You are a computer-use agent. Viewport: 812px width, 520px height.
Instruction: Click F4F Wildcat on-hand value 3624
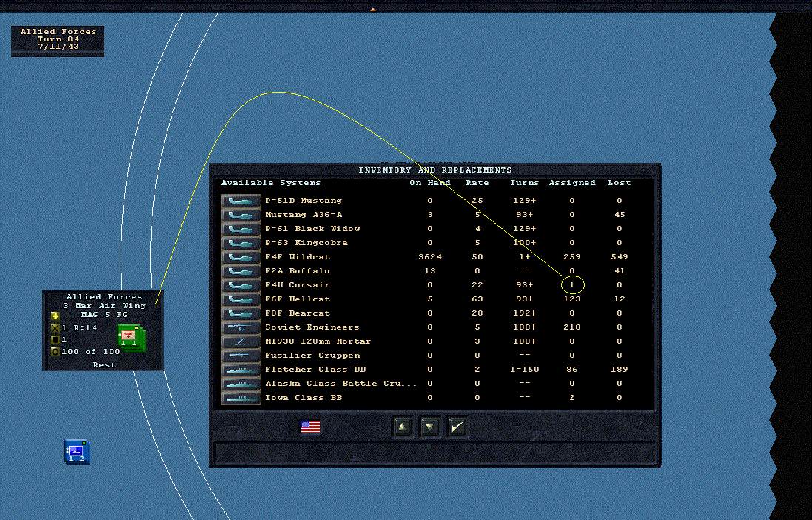[430, 256]
